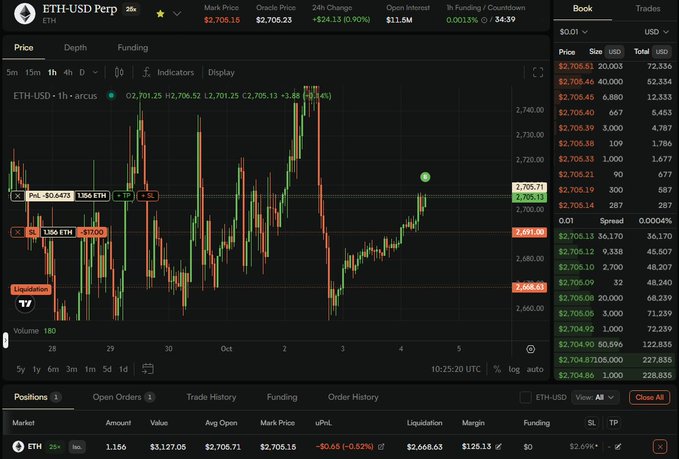This screenshot has width=679, height=459.
Task: Open the USD denomination dropdown in order book
Action: coord(656,32)
